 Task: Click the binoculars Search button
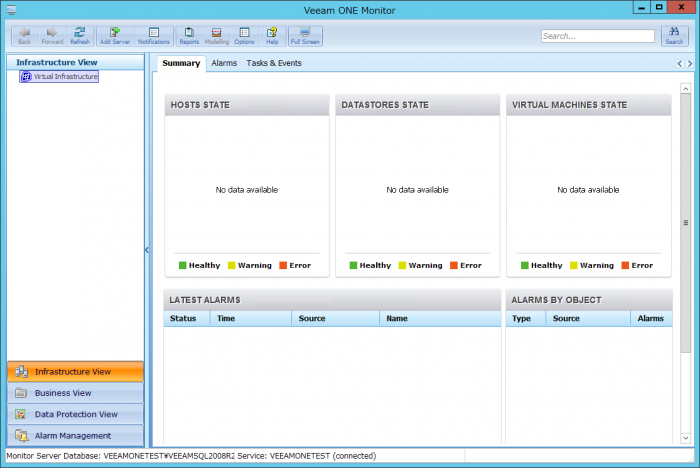pos(674,36)
